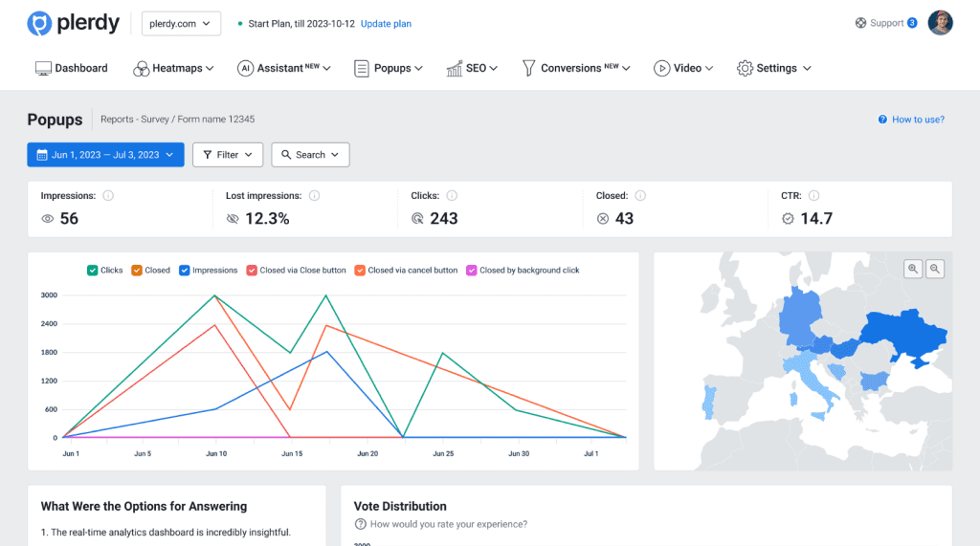Uncheck the Closed legend checkbox
980x546 pixels.
tap(136, 271)
